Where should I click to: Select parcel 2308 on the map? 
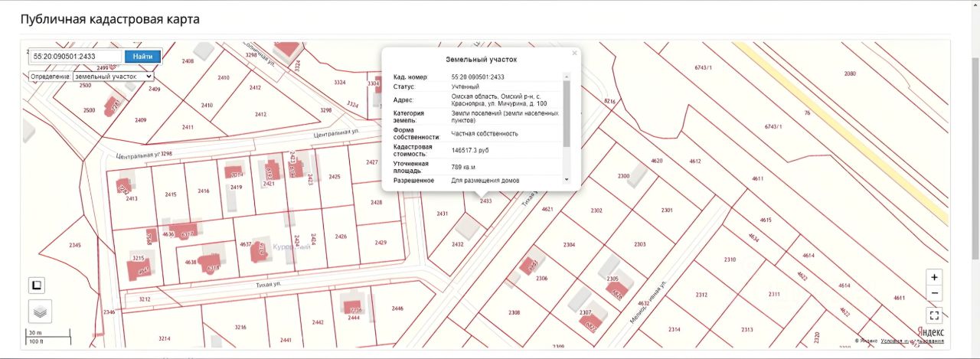pos(514,312)
